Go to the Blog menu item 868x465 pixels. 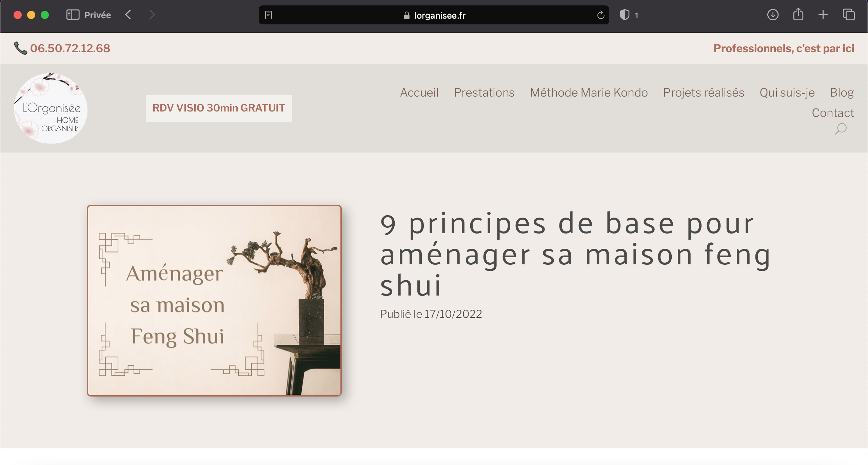click(x=842, y=93)
